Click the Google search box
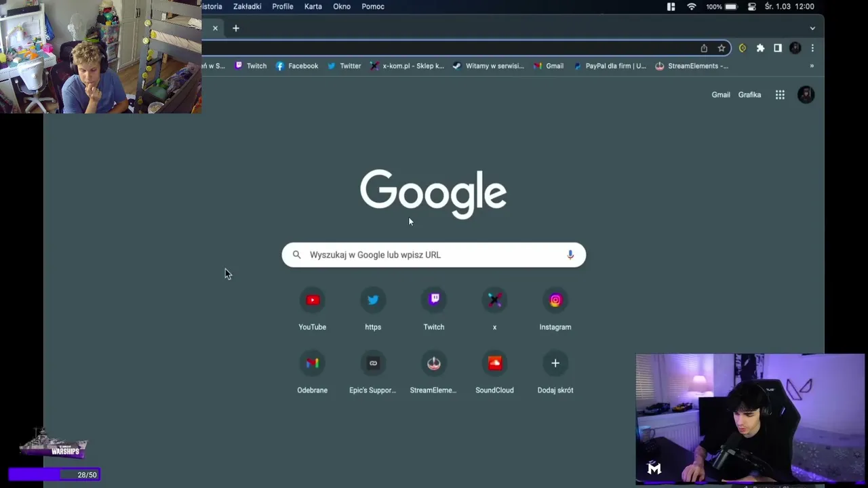 434,255
